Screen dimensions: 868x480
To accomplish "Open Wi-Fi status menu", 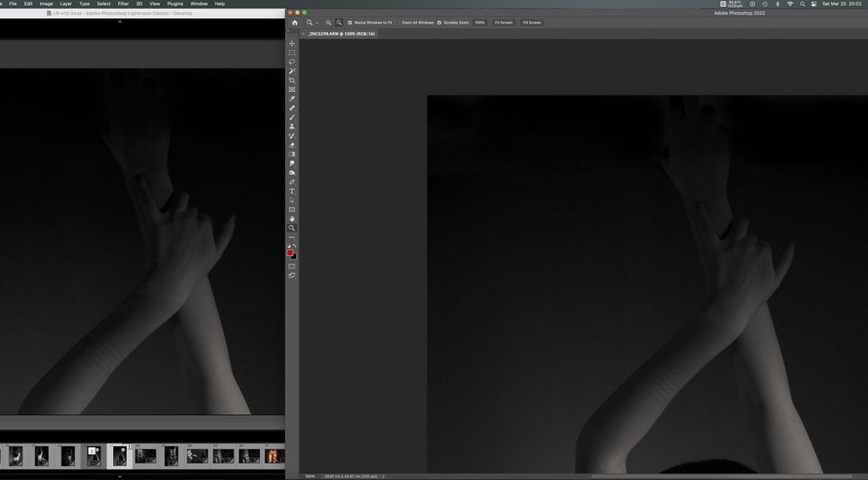I will 790,3.
